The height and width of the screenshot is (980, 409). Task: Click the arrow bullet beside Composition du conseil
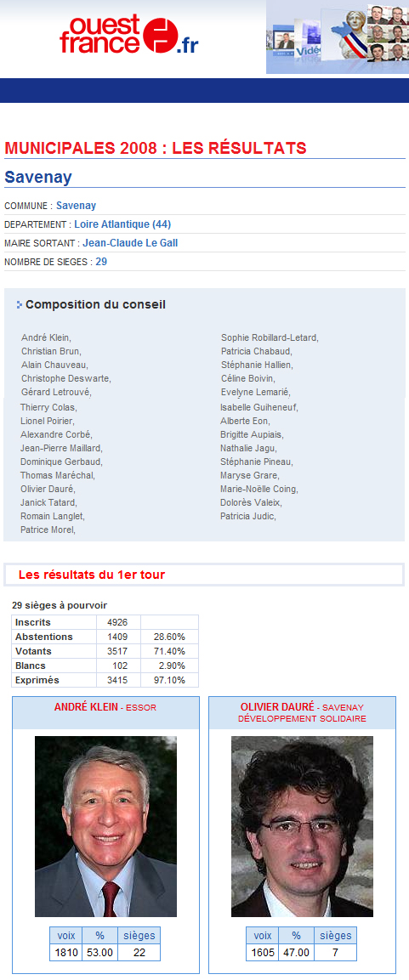[x=20, y=305]
